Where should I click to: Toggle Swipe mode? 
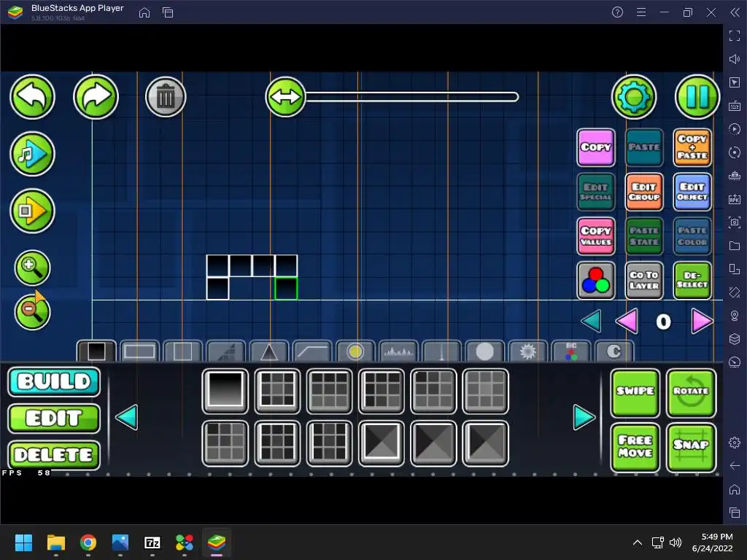(635, 393)
